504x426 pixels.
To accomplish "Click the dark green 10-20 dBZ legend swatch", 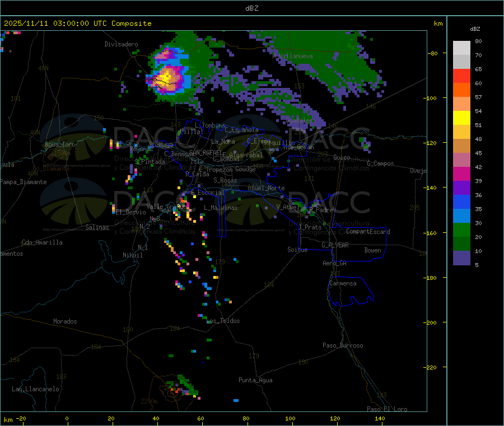I will [x=461, y=244].
